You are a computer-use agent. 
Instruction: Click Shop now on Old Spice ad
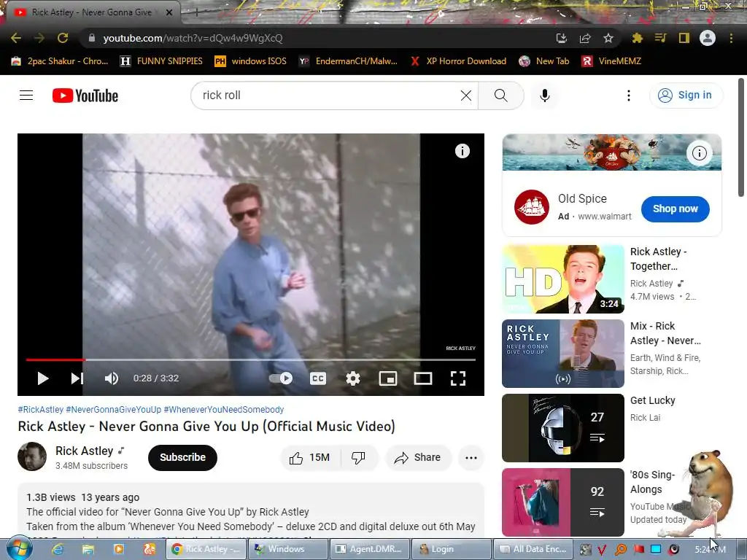[675, 209]
